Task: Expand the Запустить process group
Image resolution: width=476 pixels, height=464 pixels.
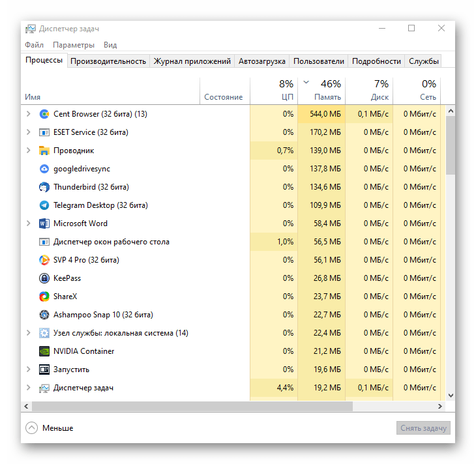Action: point(29,370)
